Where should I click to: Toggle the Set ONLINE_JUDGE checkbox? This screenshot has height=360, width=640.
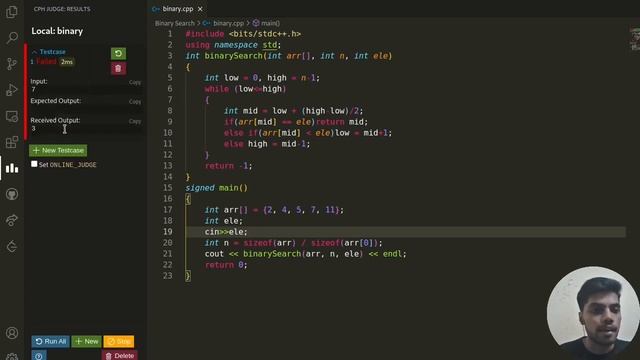pos(34,164)
